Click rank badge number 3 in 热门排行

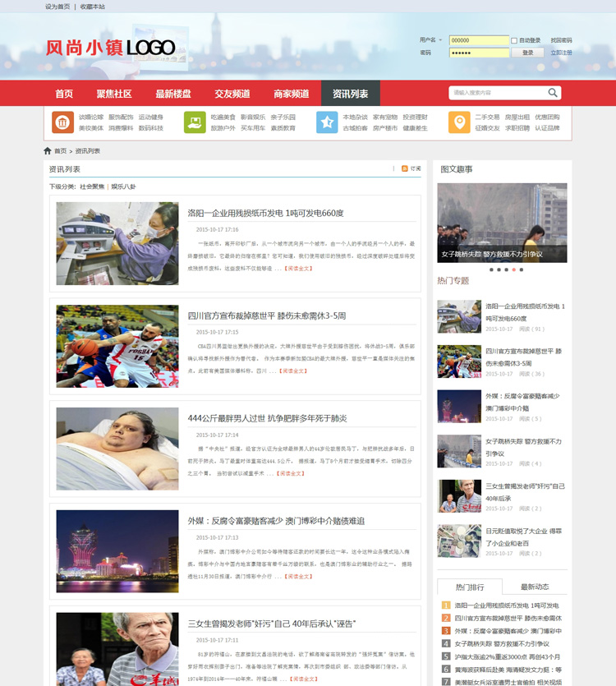coord(446,631)
